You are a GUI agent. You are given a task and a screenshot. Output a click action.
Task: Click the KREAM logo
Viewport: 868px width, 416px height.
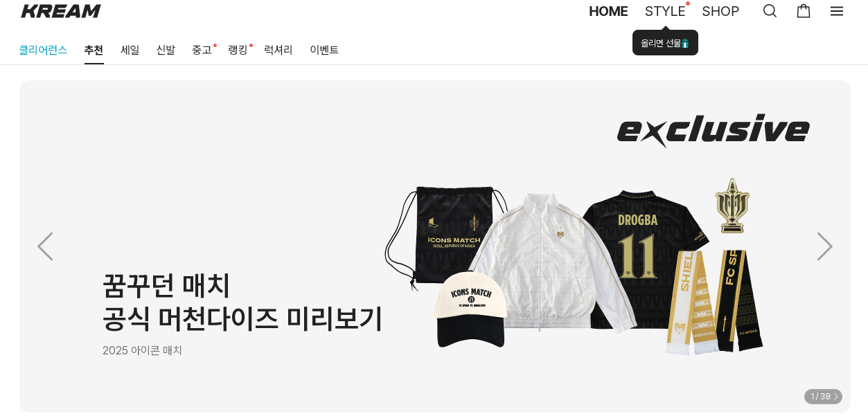(61, 11)
